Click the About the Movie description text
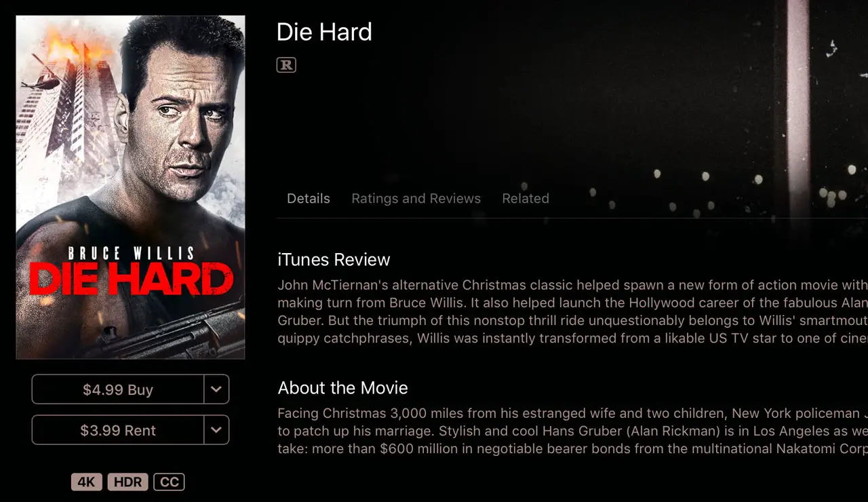This screenshot has width=868, height=502. click(572, 431)
